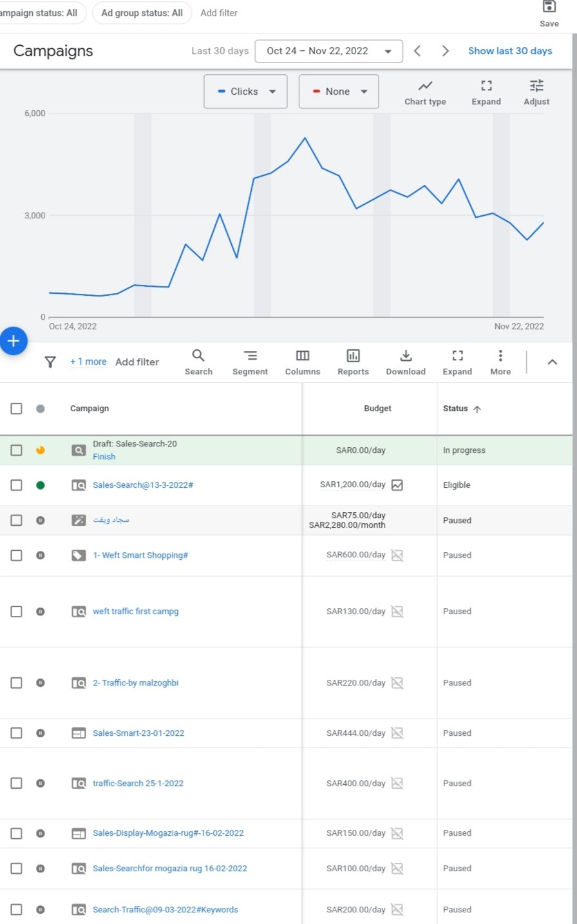Click the blue plus new campaign button

point(14,341)
